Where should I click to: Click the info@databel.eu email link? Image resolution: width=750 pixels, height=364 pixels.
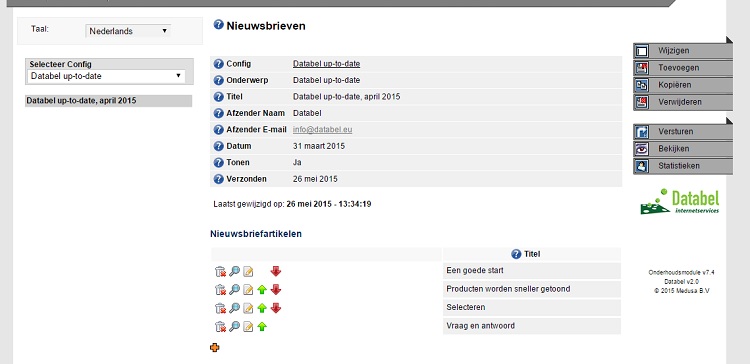point(322,130)
